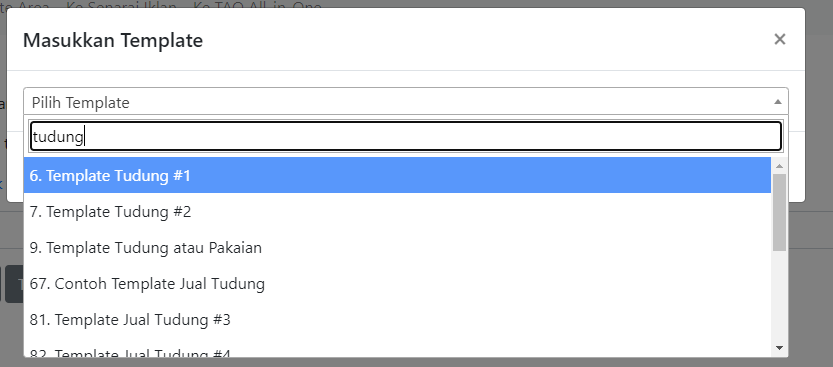This screenshot has width=833, height=367.
Task: Click the scrollbar up arrow in results list
Action: 779,166
